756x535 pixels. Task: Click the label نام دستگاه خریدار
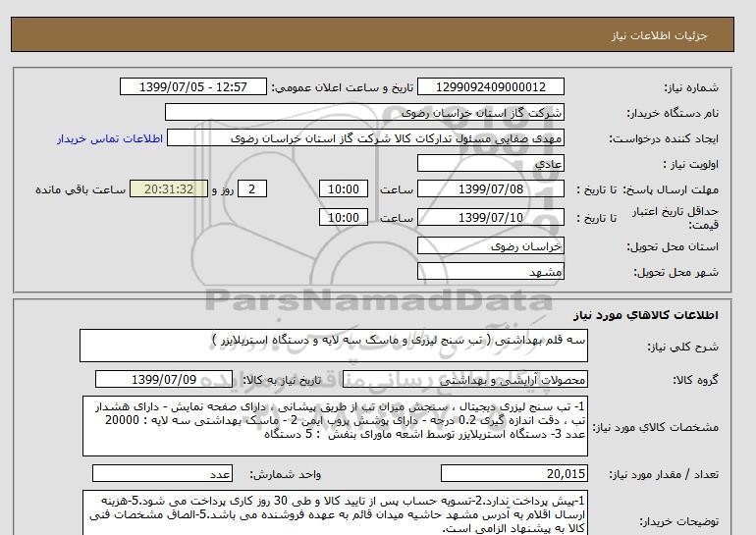click(x=673, y=113)
